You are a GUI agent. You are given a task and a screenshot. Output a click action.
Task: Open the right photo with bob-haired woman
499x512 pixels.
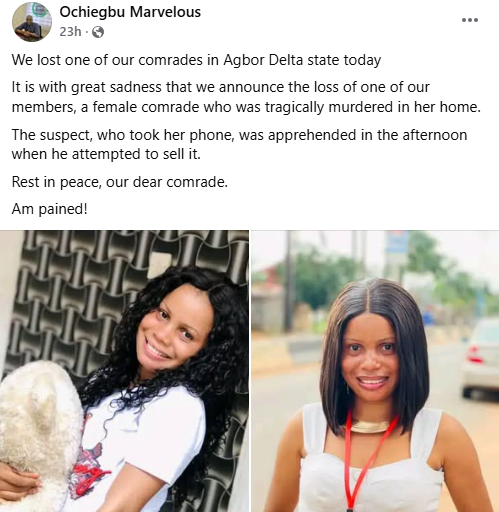375,371
